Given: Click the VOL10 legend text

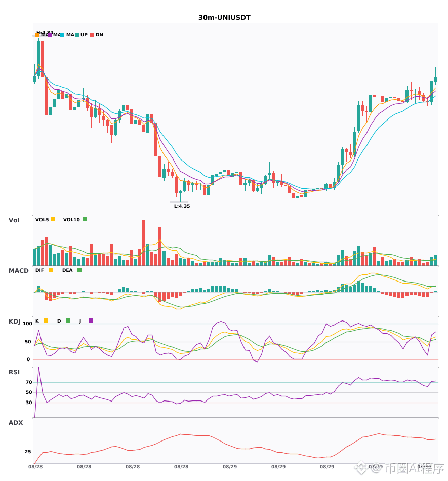Looking at the screenshot, I should click(x=71, y=220).
